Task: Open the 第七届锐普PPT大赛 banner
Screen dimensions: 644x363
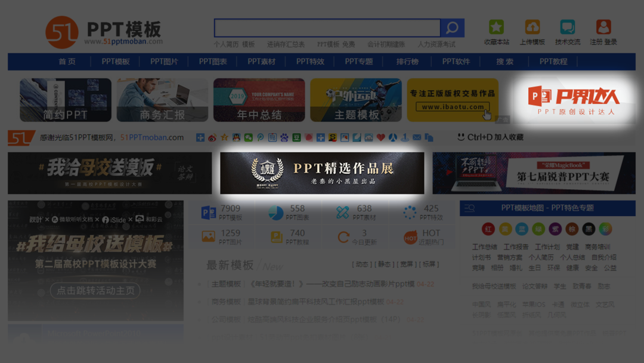Action: (534, 173)
